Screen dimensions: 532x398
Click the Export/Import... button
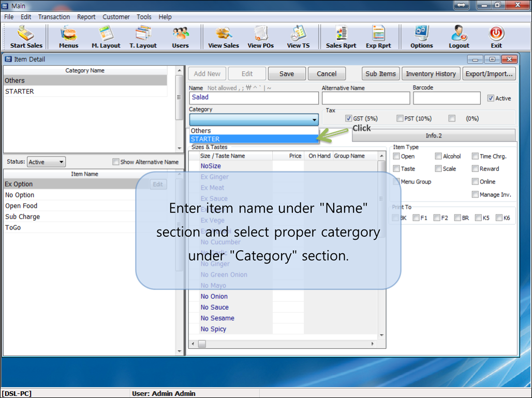[x=489, y=73]
